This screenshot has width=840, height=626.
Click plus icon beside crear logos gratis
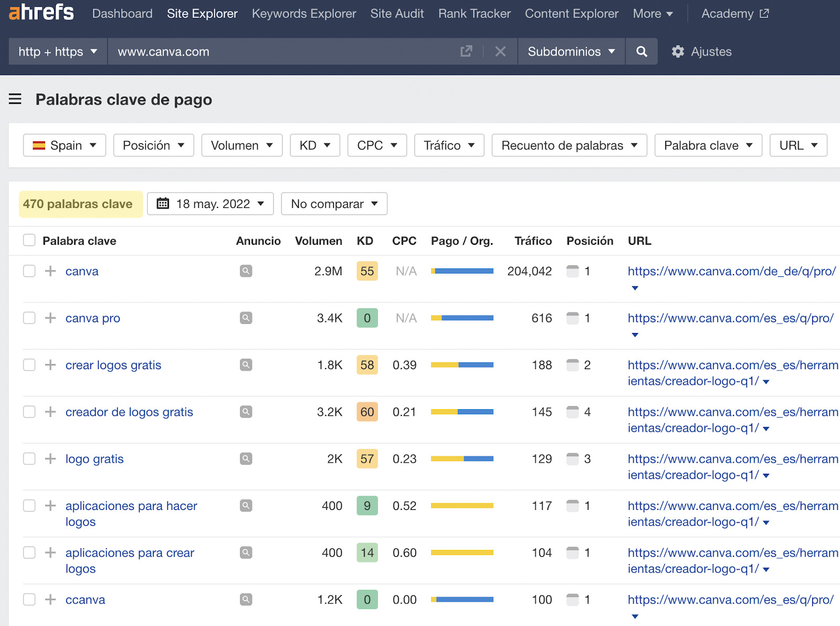tap(50, 364)
